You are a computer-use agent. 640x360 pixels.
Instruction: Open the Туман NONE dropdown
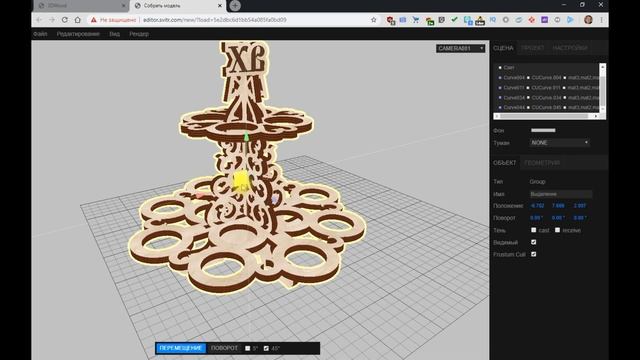(x=559, y=142)
